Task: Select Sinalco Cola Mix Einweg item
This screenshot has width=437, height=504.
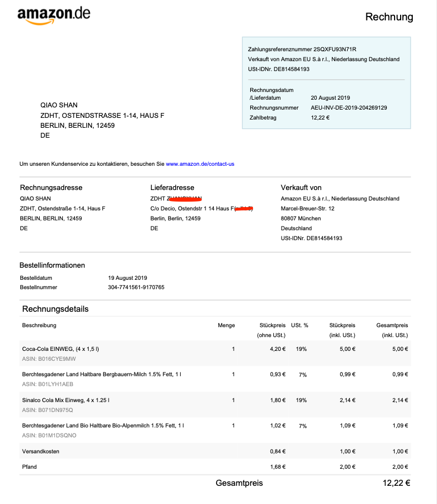Action: pos(66,400)
